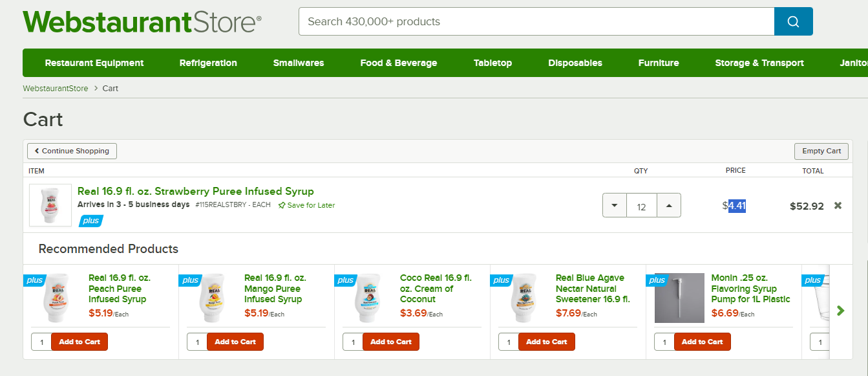The image size is (868, 376).
Task: Increase strawberry syrup quantity with up arrow
Action: click(669, 206)
